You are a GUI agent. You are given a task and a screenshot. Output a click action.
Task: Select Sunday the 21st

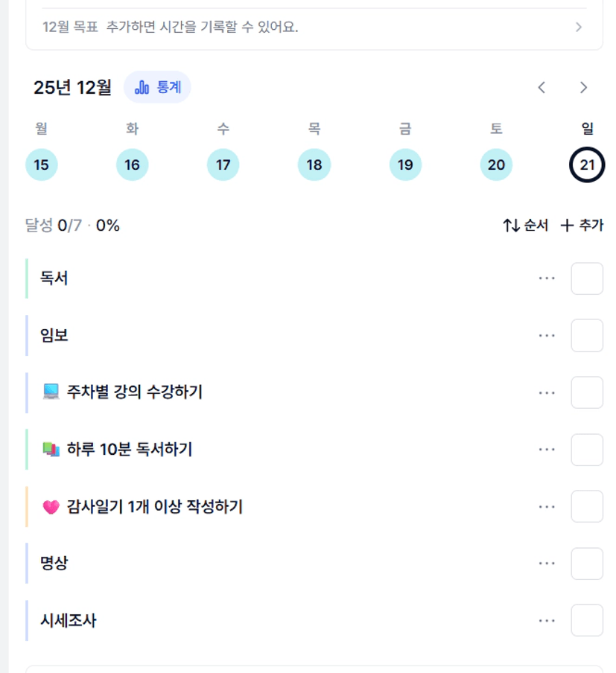[x=587, y=165]
